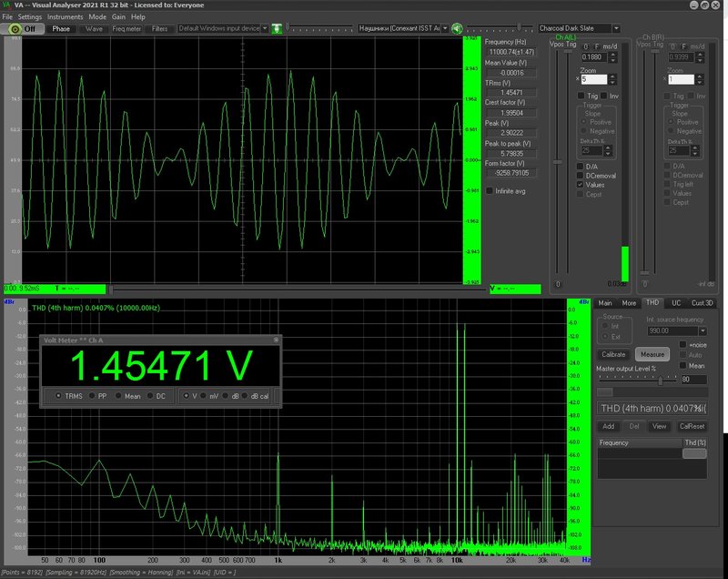Click the Add button in THD tab
Screen dimensions: 728x579
pos(608,426)
